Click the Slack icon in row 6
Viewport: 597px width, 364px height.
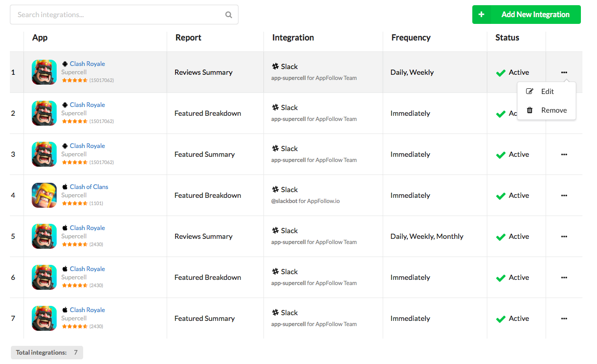(x=275, y=272)
